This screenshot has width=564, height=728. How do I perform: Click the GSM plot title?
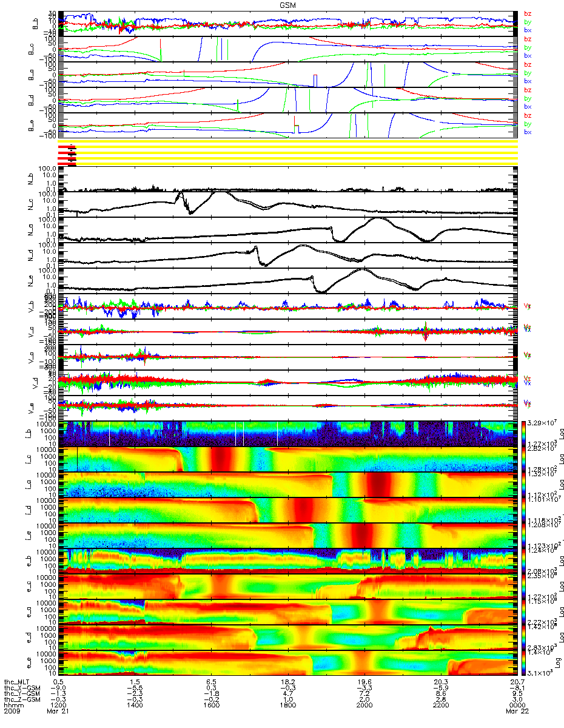pos(287,5)
